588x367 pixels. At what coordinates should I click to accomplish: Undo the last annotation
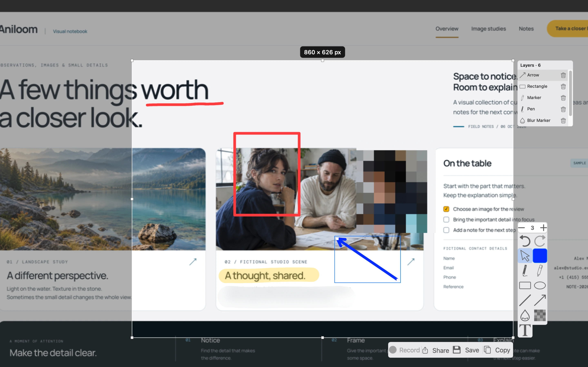tap(525, 241)
